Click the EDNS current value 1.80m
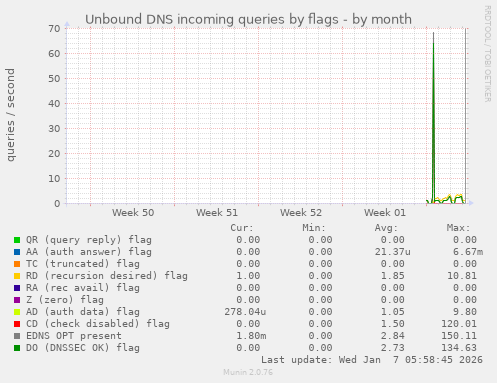Image resolution: width=497 pixels, height=383 pixels. click(x=251, y=336)
